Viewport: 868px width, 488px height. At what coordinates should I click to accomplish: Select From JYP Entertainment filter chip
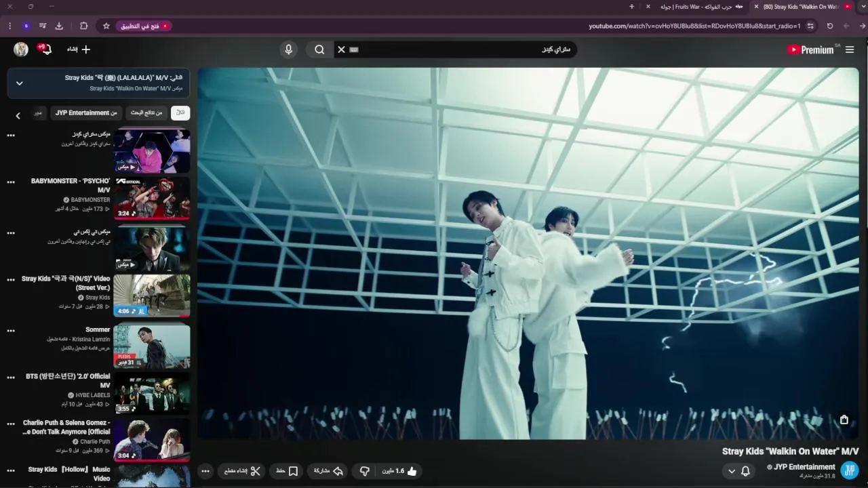[85, 113]
